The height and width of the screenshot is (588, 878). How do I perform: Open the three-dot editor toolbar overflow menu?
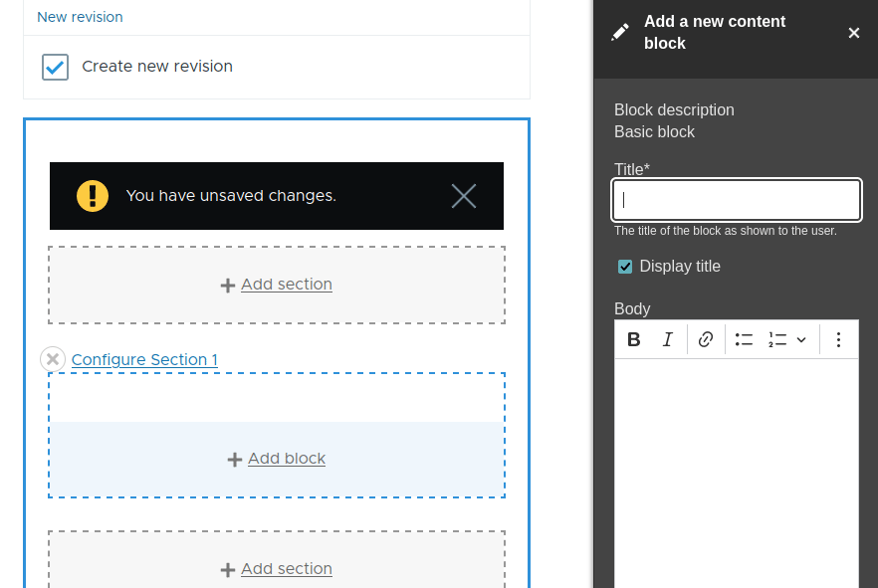point(838,339)
